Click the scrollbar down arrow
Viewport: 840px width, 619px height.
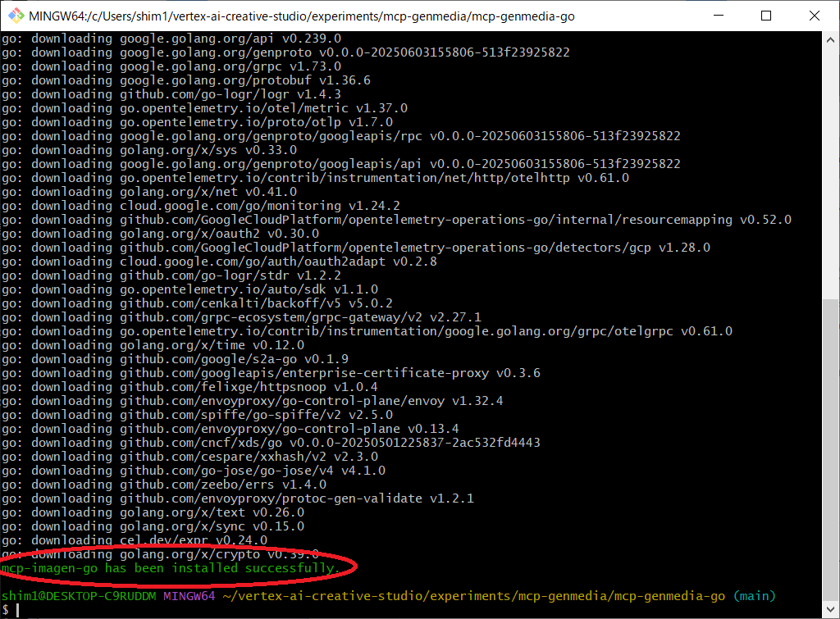pyautogui.click(x=831, y=610)
